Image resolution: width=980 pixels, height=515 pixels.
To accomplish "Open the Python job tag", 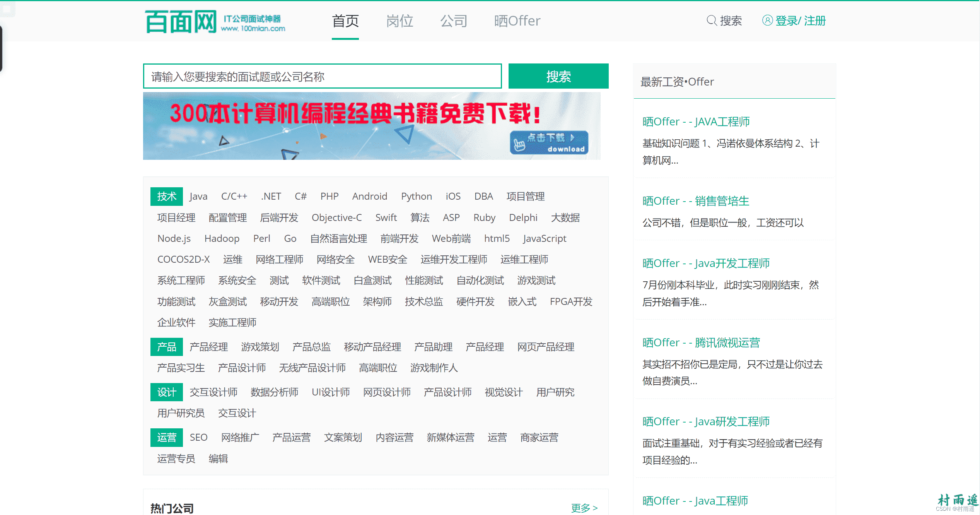I will (x=416, y=197).
